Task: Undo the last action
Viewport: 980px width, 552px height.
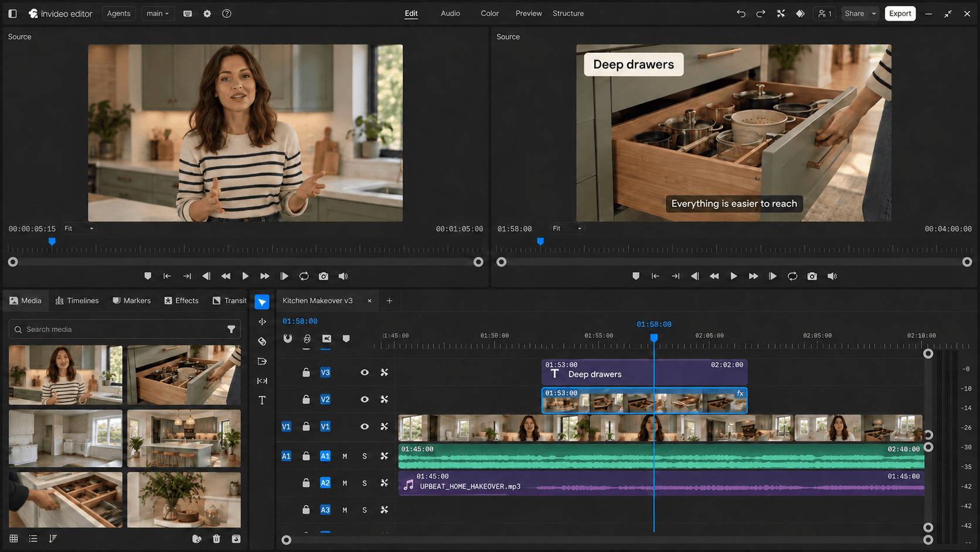Action: coord(741,13)
